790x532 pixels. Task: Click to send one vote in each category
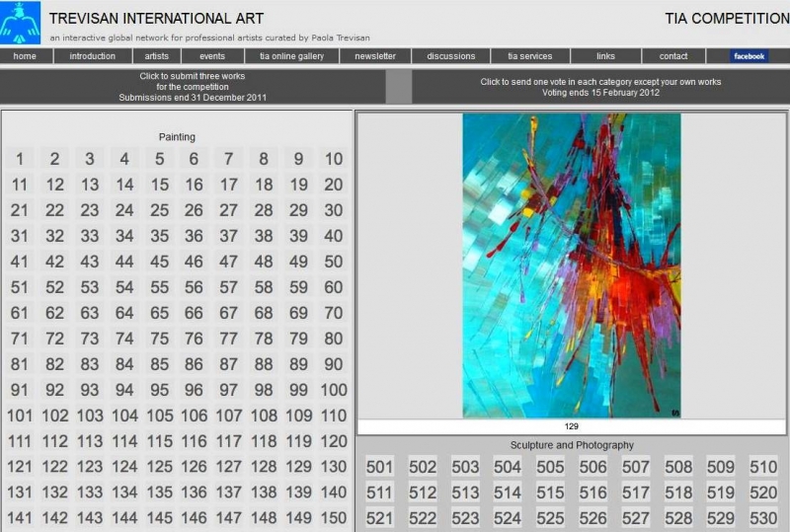[600, 87]
